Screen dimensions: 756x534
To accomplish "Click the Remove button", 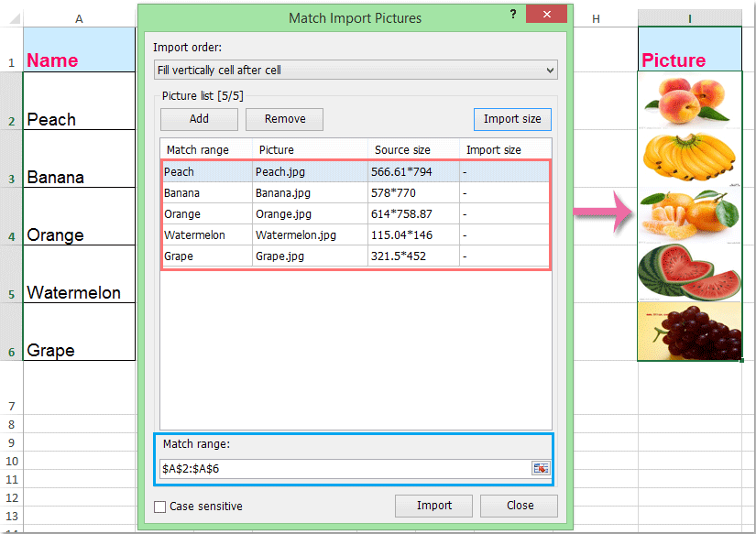I will click(284, 118).
